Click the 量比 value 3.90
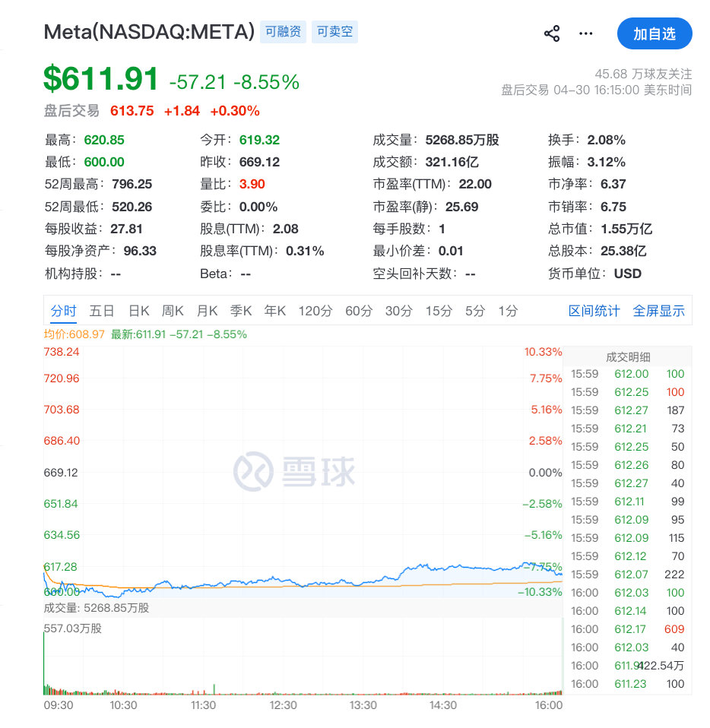 click(x=252, y=184)
